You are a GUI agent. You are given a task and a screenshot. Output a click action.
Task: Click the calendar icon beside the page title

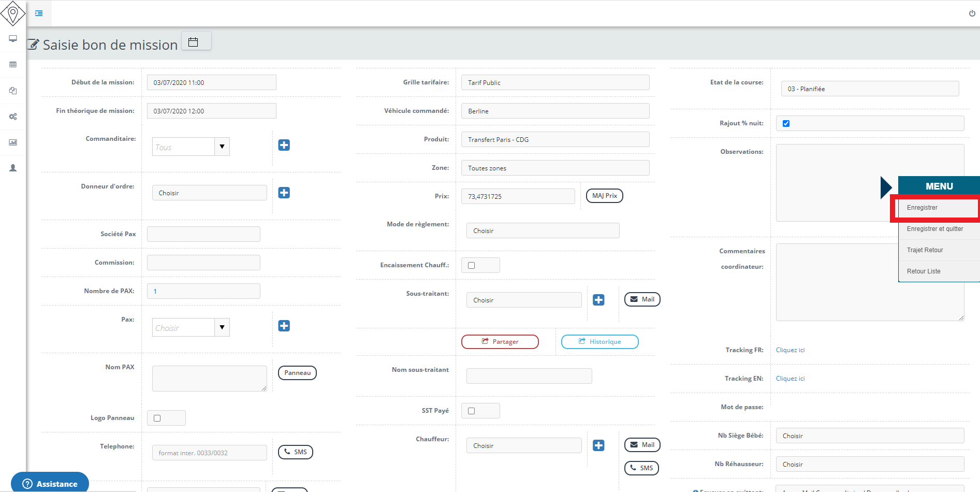(193, 42)
